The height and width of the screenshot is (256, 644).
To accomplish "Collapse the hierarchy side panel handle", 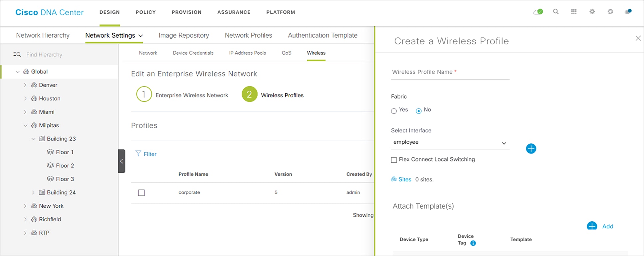I will point(121,161).
